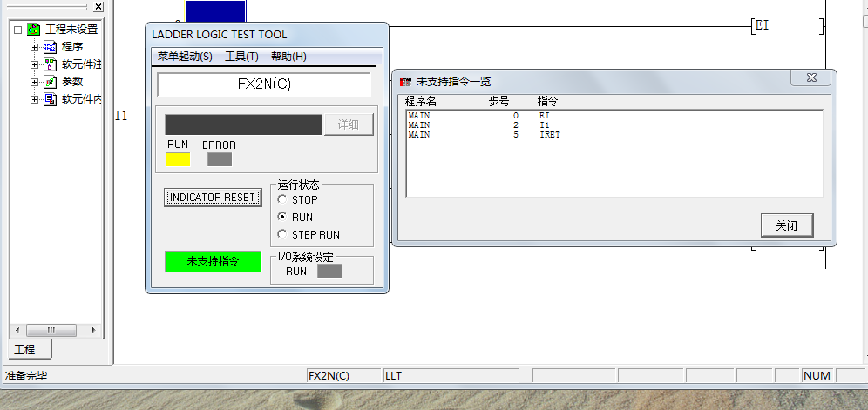
Task: Click the 工程未设置 project root icon
Action: pyautogui.click(x=33, y=30)
